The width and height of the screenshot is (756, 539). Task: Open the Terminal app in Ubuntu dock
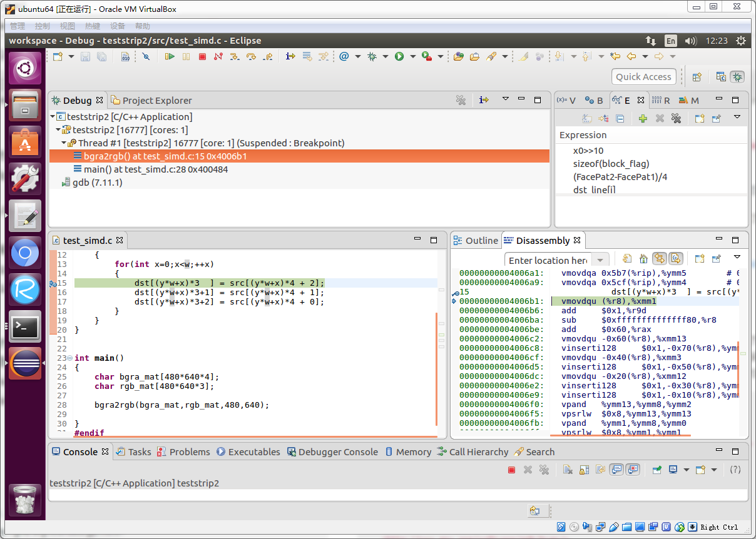pos(26,327)
